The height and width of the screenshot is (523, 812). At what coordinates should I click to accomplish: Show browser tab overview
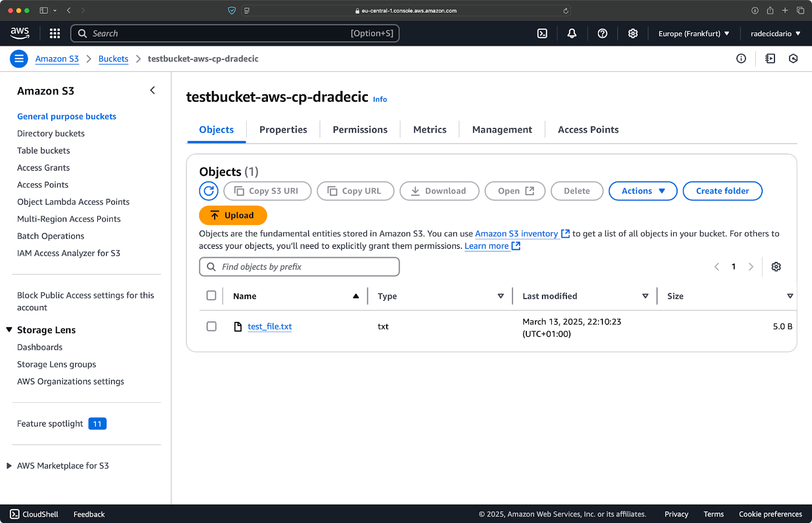(x=800, y=10)
